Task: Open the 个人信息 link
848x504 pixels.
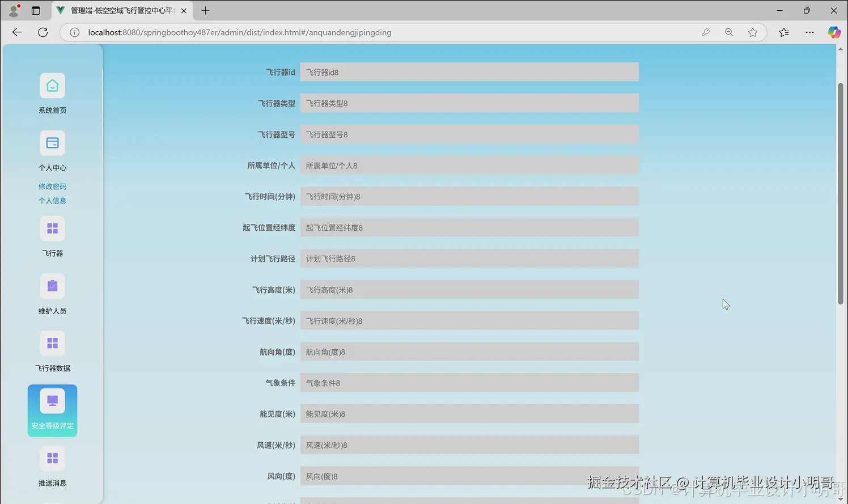Action: 52,200
